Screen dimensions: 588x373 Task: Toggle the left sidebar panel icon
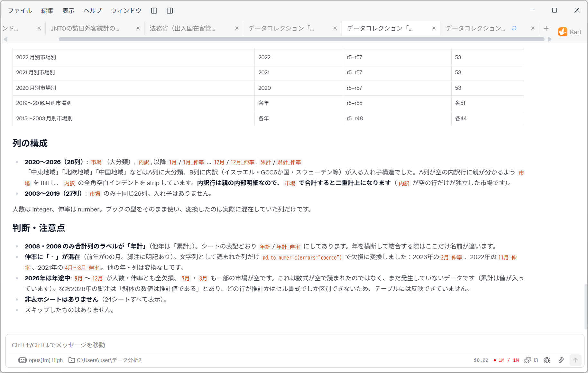coord(154,11)
